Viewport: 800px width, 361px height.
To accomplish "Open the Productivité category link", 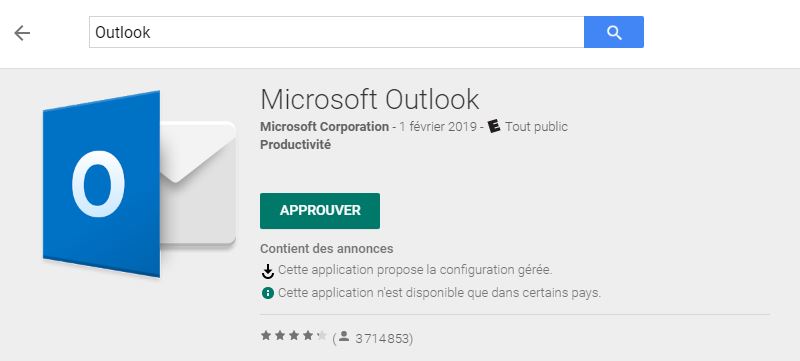I will (295, 145).
